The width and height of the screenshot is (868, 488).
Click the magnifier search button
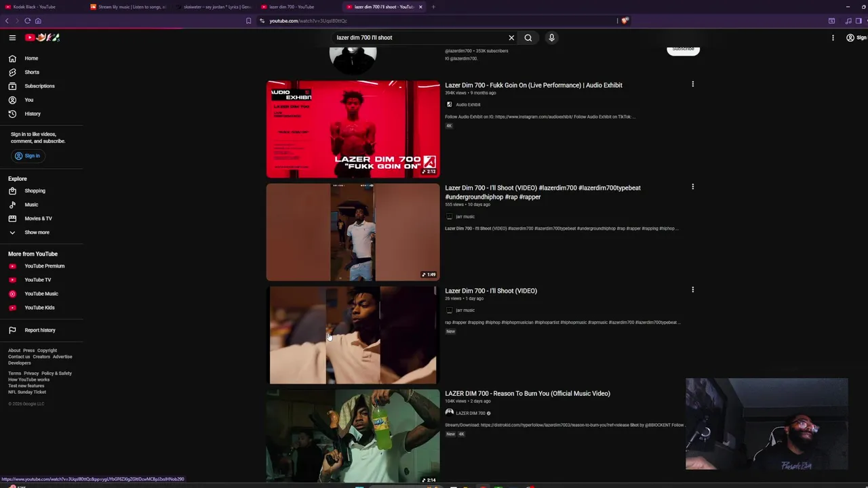(528, 38)
